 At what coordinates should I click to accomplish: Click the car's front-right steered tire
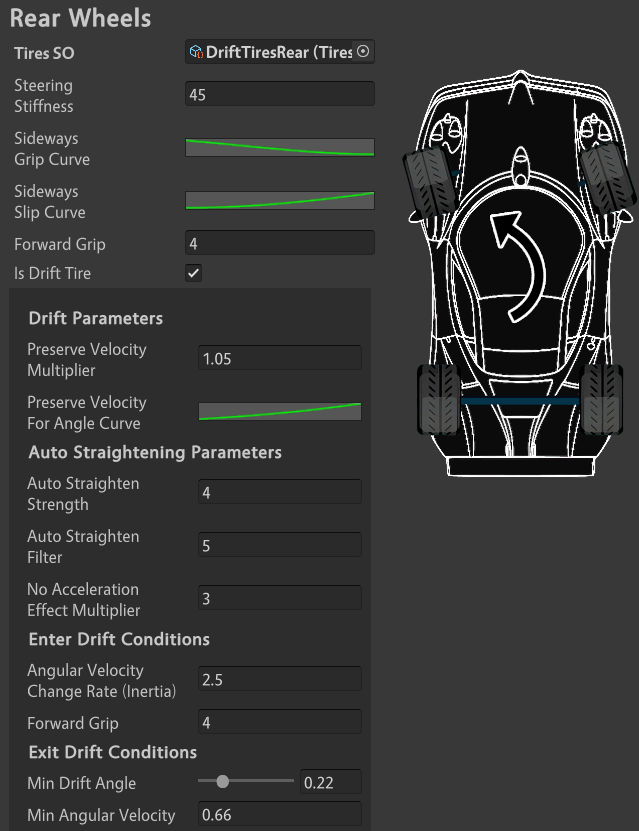tap(608, 176)
